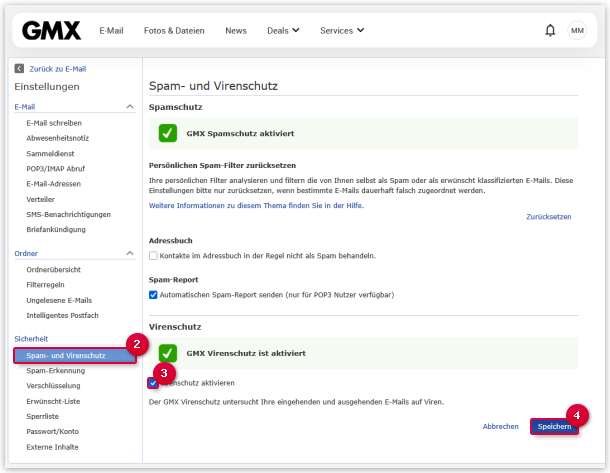The image size is (610, 473).
Task: Toggle the Virenschutz aktivieren checkbox
Action: pyautogui.click(x=153, y=383)
